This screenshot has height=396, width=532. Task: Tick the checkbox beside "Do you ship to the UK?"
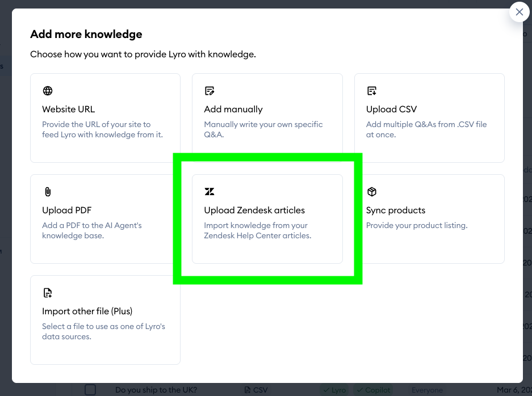[x=90, y=390]
